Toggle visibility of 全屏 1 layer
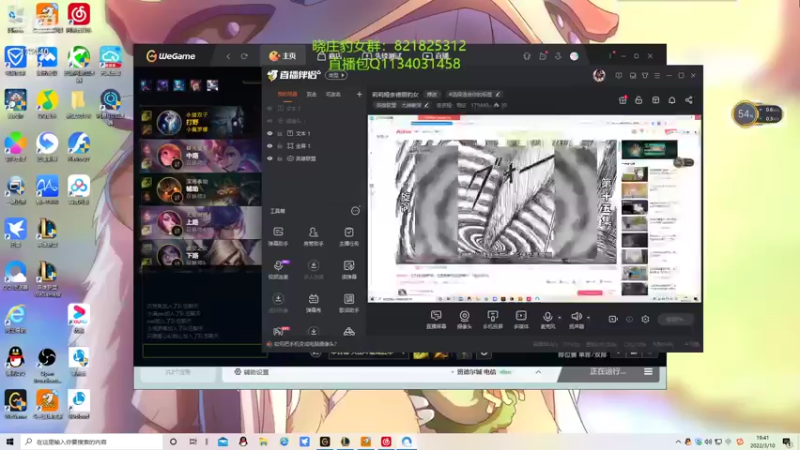This screenshot has height=450, width=800. click(x=270, y=146)
